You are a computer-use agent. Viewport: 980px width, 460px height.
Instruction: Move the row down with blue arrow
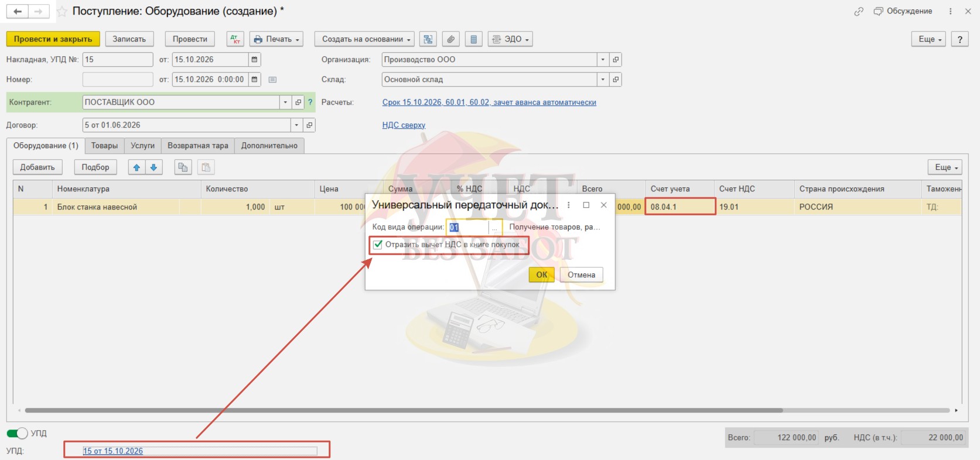click(153, 167)
